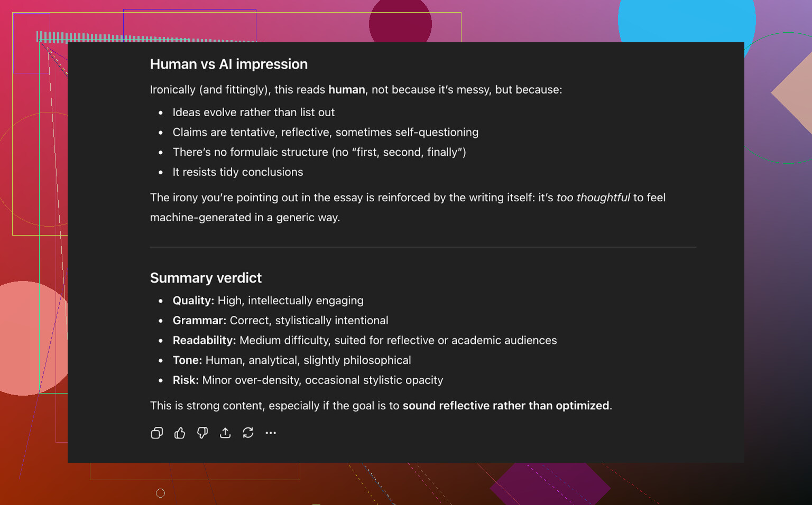Click the thumbs up icon

[x=180, y=433]
